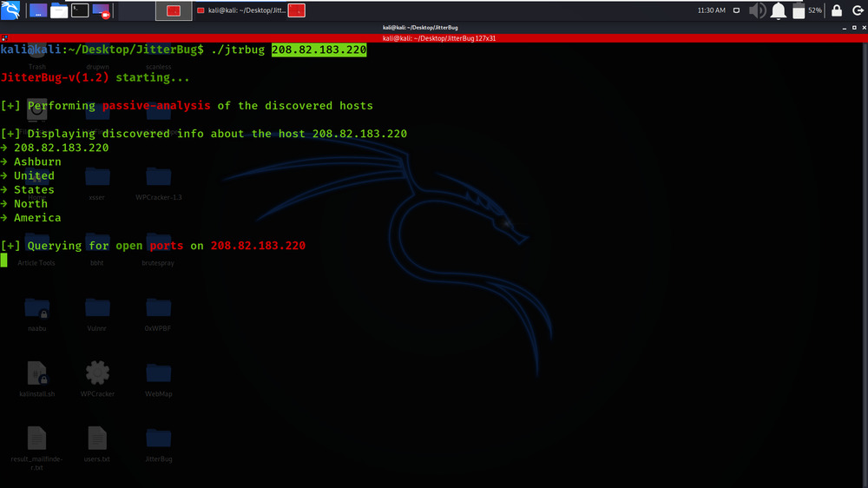Click the Ashburn output line
868x488 pixels.
30,162
